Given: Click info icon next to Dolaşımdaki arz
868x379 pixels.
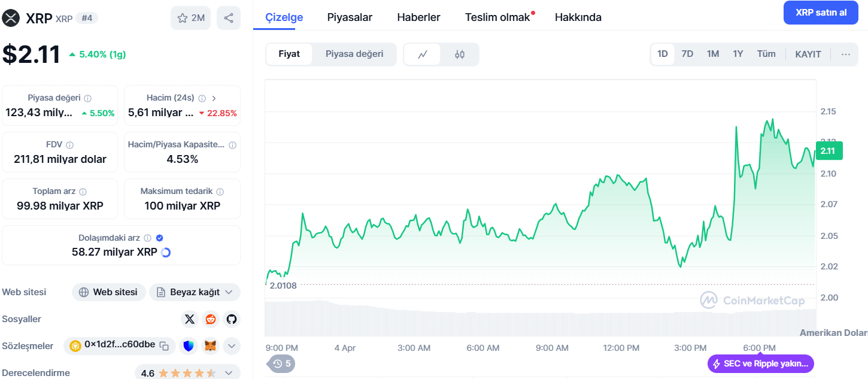Looking at the screenshot, I should [x=147, y=238].
